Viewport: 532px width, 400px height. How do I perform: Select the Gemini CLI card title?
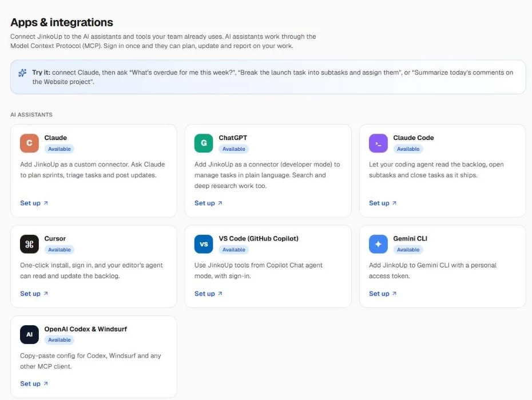coord(410,239)
